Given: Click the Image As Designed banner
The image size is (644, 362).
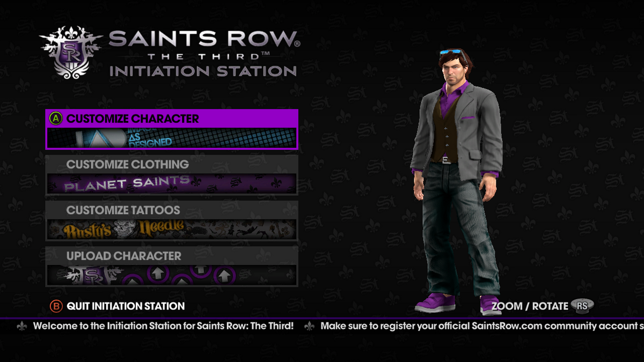Looking at the screenshot, I should (x=172, y=138).
